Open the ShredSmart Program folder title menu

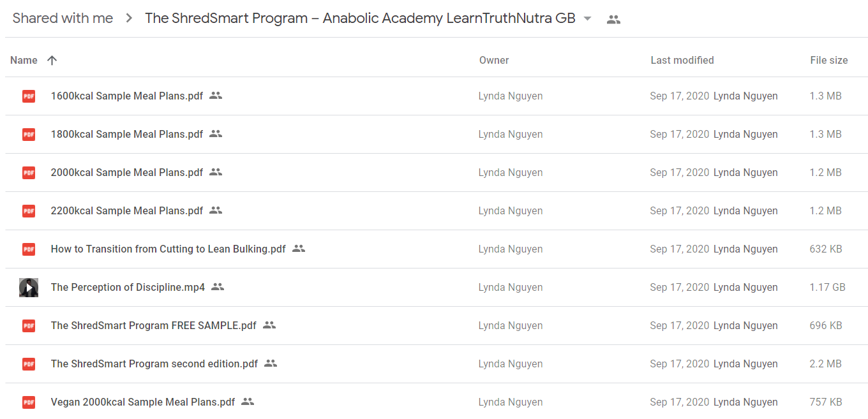pos(360,18)
